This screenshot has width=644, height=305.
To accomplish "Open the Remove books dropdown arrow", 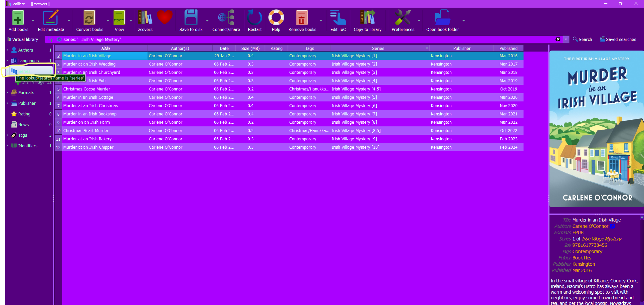I will [x=321, y=21].
